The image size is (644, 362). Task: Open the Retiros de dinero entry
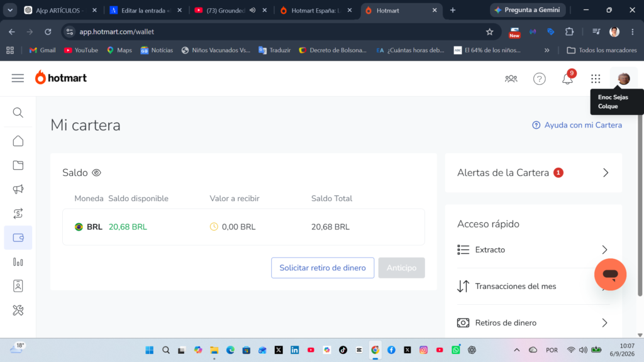point(533,322)
